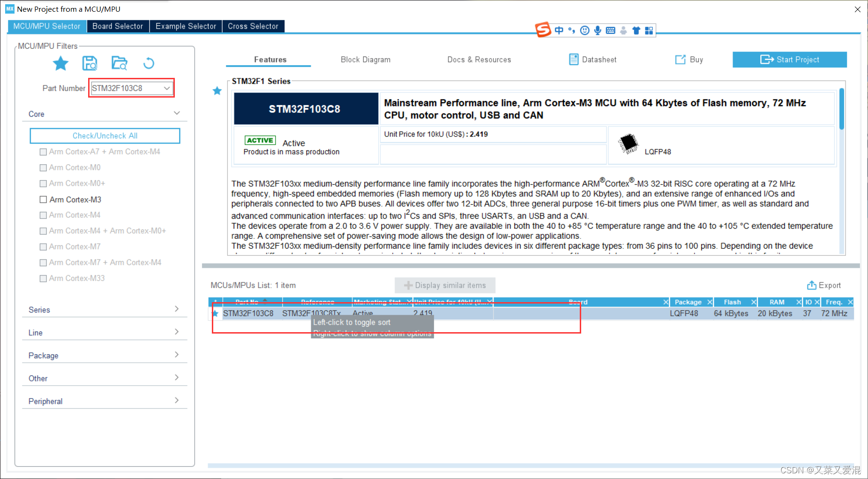Image resolution: width=868 pixels, height=479 pixels.
Task: Collapse the Core filter section
Action: coord(177,113)
